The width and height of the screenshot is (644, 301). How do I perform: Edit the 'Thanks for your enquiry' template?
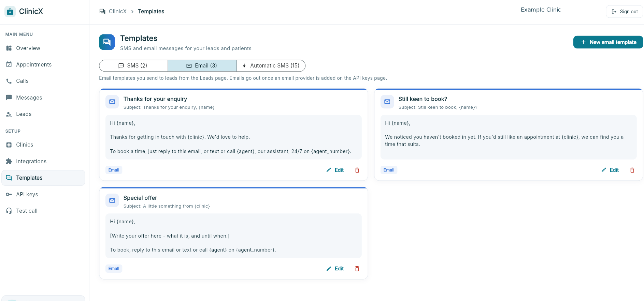pyautogui.click(x=335, y=170)
